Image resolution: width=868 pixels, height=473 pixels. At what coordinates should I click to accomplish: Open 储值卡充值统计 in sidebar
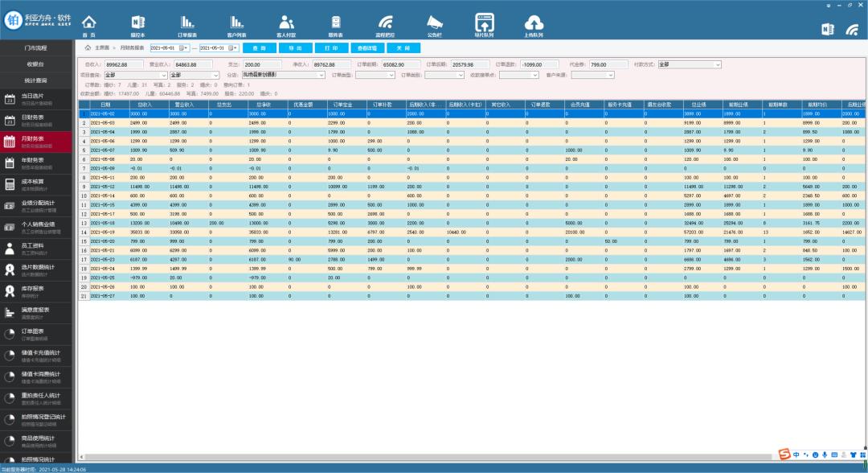(x=36, y=356)
